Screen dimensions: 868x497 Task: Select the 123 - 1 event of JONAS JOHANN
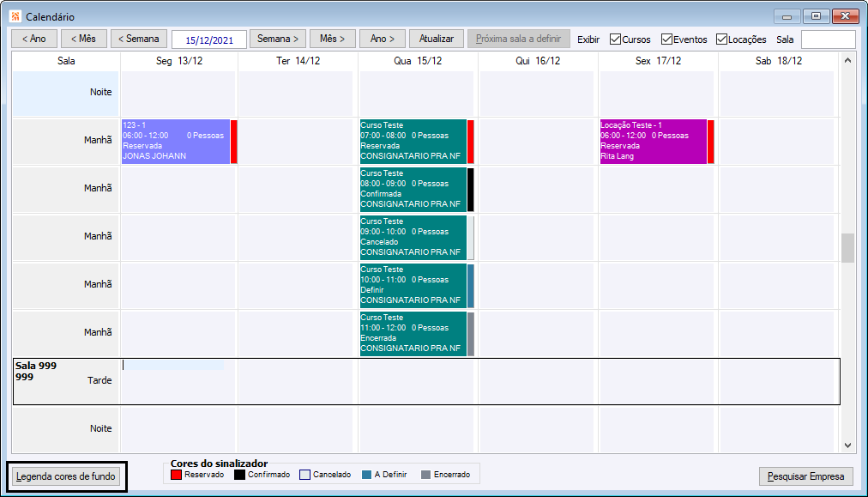[176, 142]
